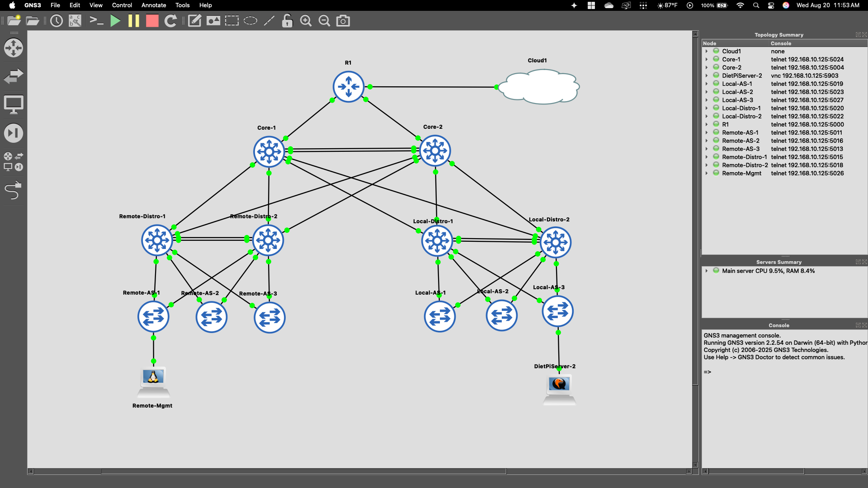Click Remote-Mgmt row in Topology Summary
The image size is (868, 488).
tap(784, 174)
